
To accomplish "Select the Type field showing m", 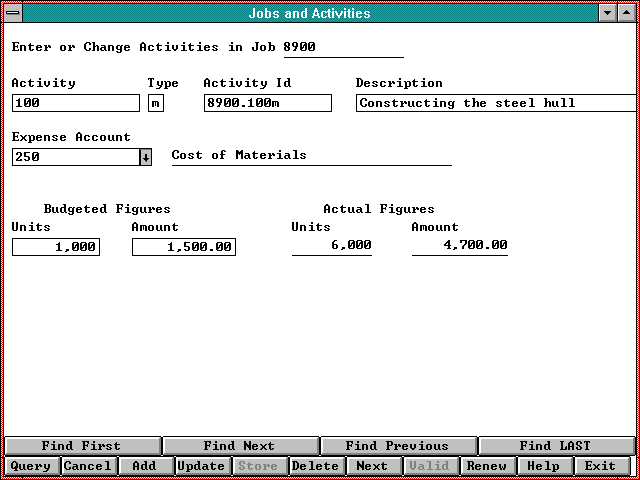I will point(155,103).
